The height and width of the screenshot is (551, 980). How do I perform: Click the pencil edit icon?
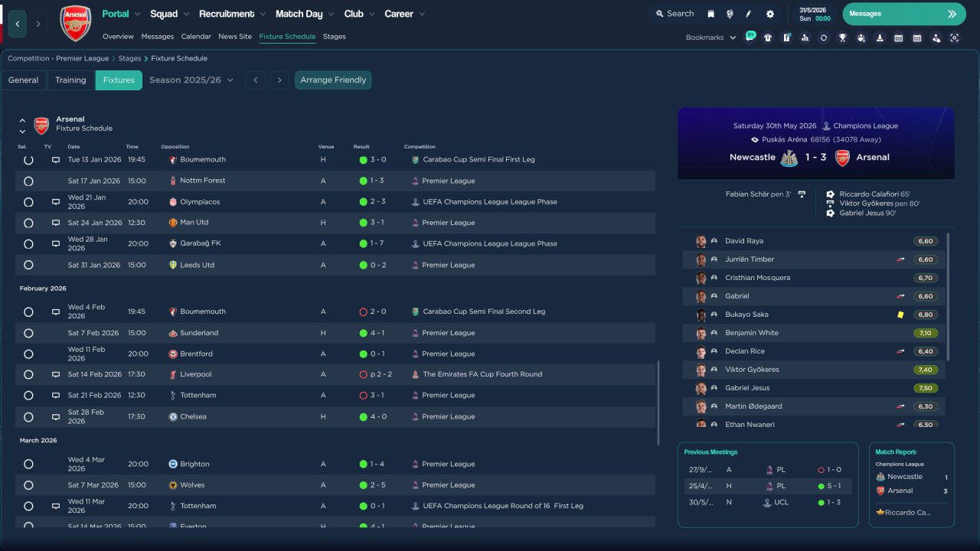(749, 14)
